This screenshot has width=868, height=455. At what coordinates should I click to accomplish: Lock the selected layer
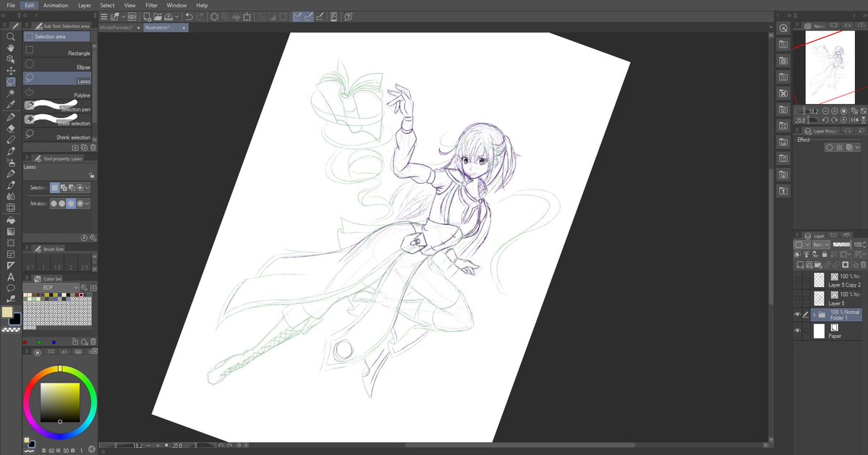tap(824, 255)
